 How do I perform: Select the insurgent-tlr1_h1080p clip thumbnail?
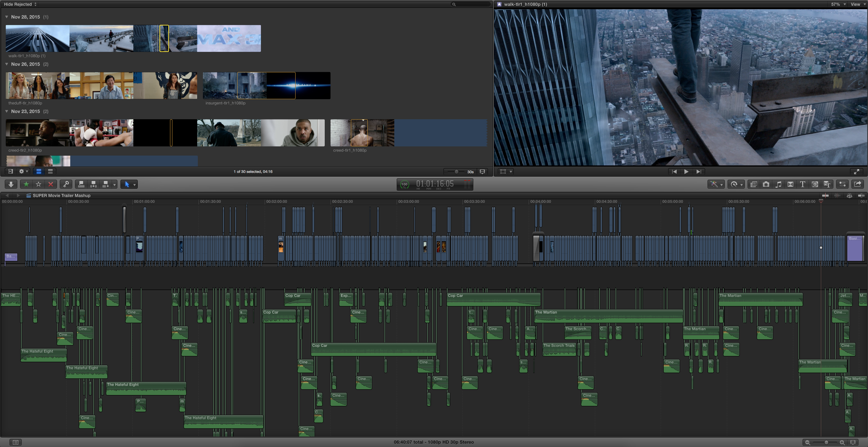click(266, 85)
